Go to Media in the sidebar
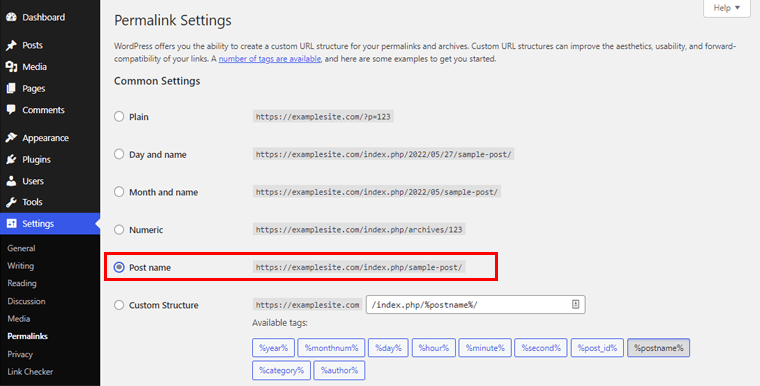Screen dimensions: 760x386 pos(34,67)
